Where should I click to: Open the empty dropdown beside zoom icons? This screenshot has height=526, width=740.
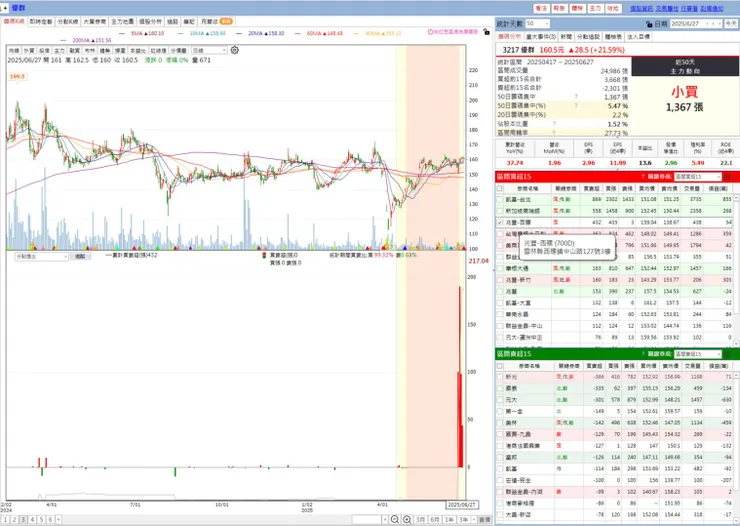(x=370, y=519)
